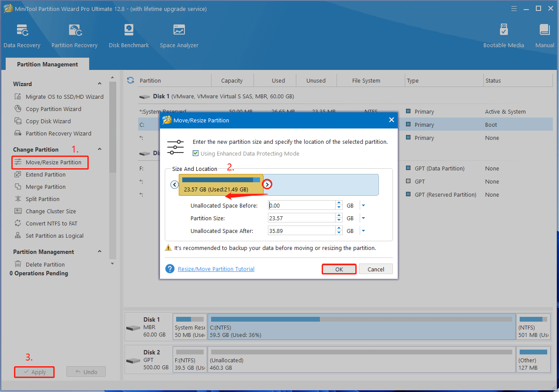Select Disk 2 GPT 500.00 GB label
The image size is (559, 392).
(149, 359)
